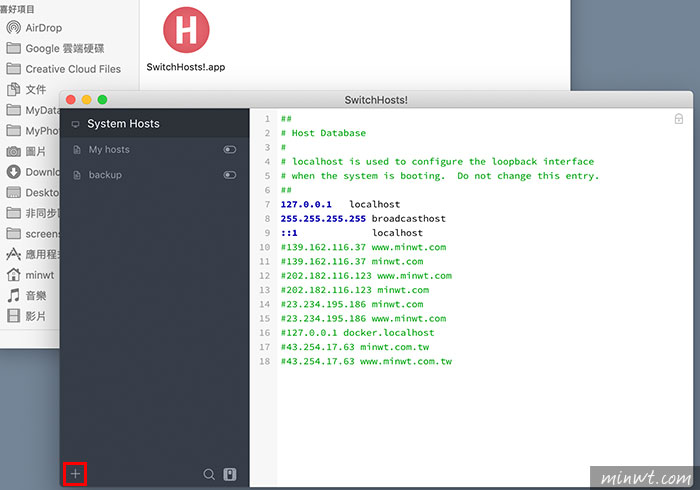Viewport: 700px width, 490px height.
Task: Click the SwitchHosts! window title bar
Action: 376,100
